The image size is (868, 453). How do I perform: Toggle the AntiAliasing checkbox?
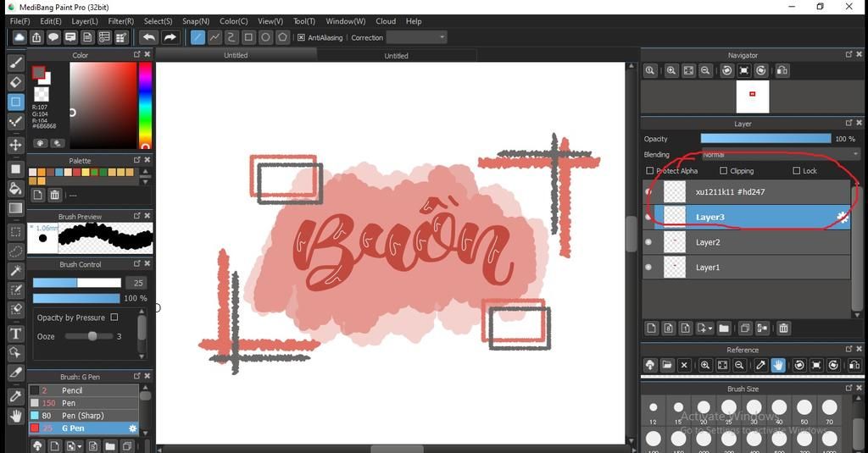click(301, 37)
